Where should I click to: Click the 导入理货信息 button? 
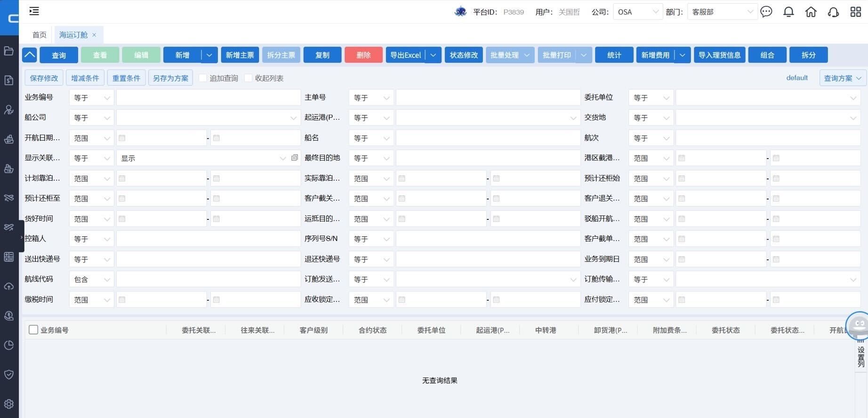[719, 55]
